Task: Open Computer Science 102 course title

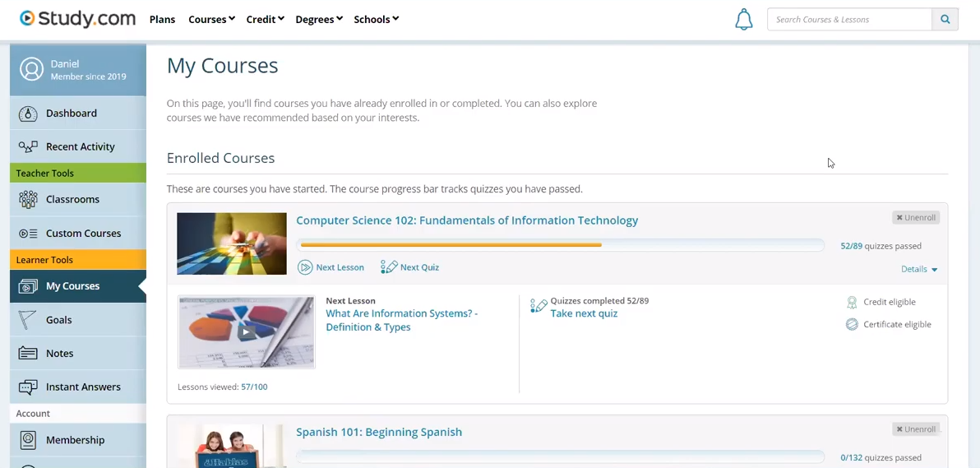Action: point(467,220)
